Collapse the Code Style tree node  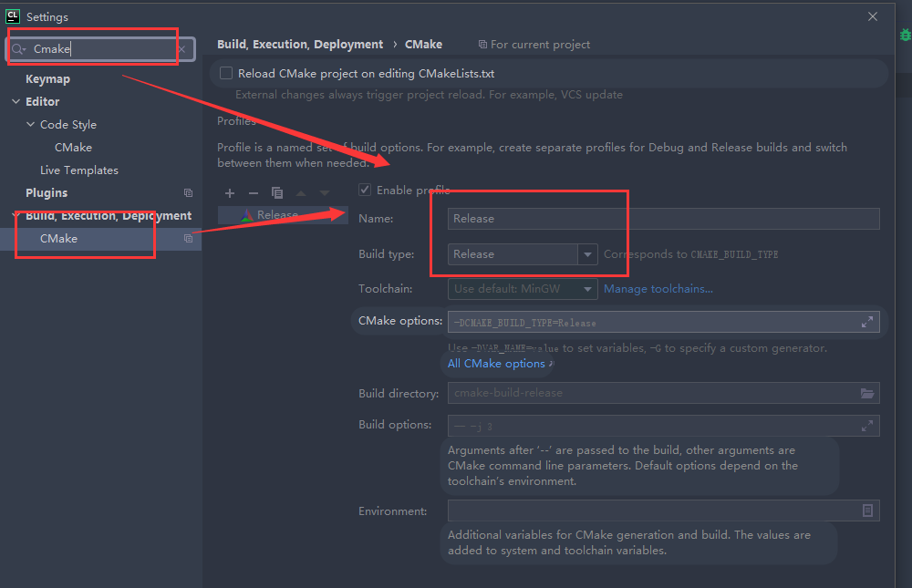click(30, 125)
